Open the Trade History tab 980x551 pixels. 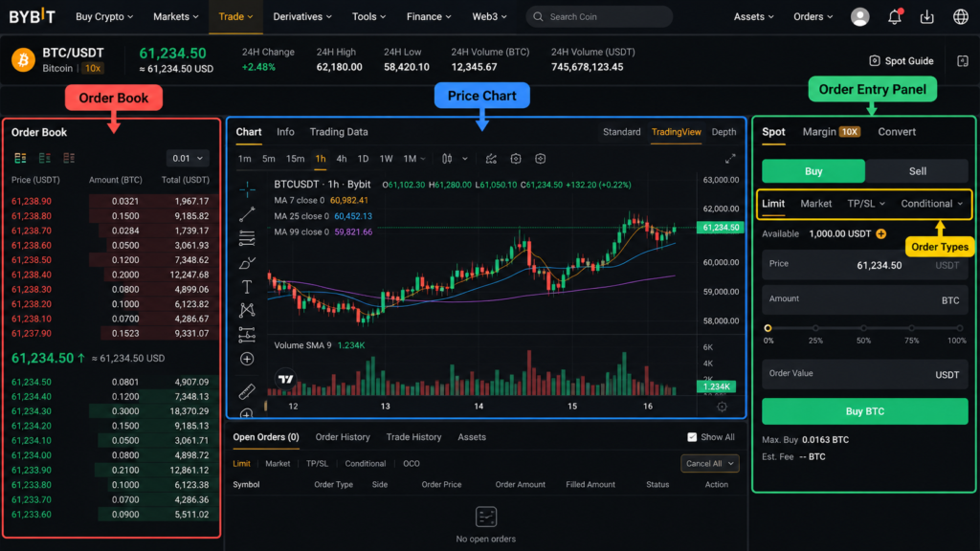tap(413, 437)
